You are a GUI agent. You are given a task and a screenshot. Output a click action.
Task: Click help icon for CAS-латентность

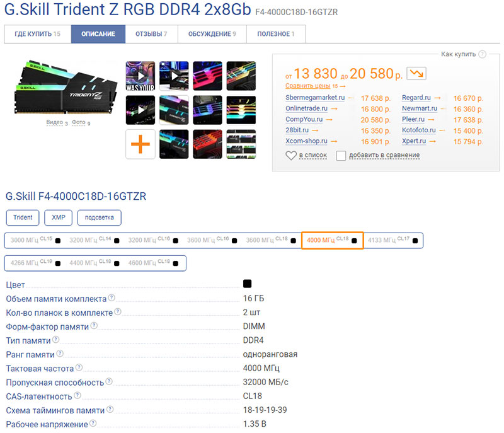click(77, 395)
